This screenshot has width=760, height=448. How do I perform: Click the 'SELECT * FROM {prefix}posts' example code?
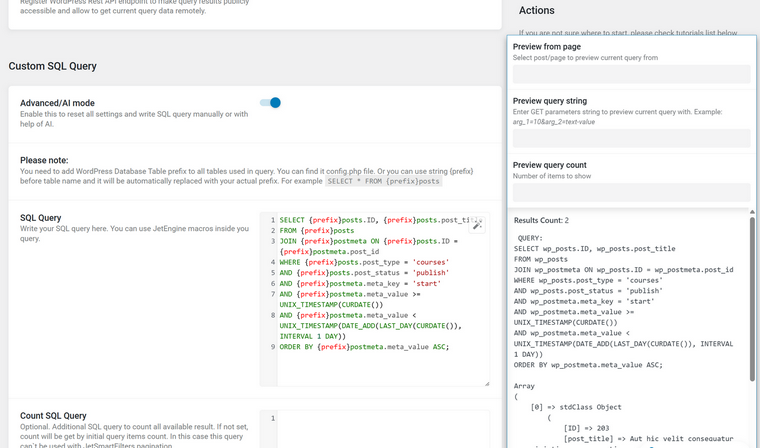point(383,181)
